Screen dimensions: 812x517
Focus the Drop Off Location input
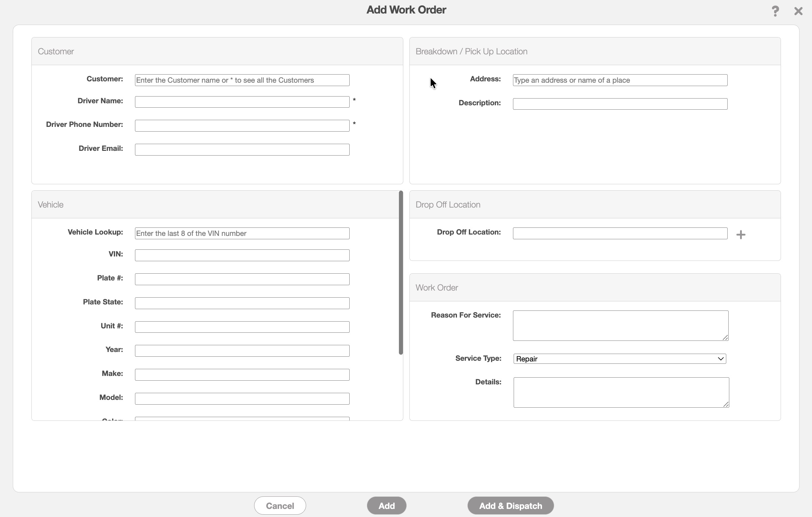(620, 233)
